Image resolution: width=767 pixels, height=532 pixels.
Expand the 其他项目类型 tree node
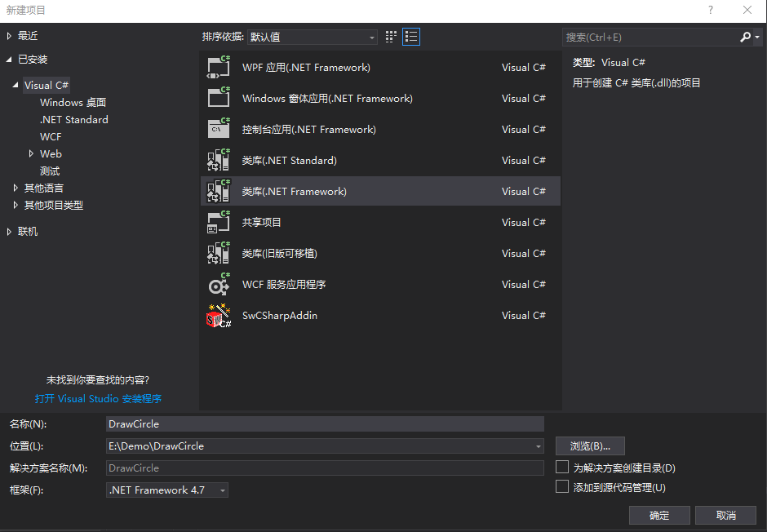coord(16,205)
